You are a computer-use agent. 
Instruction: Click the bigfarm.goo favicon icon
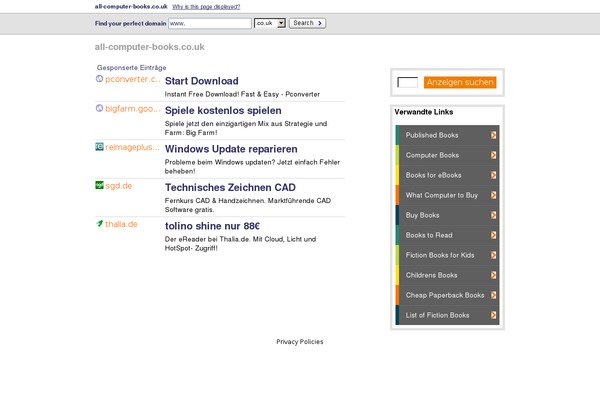click(99, 108)
